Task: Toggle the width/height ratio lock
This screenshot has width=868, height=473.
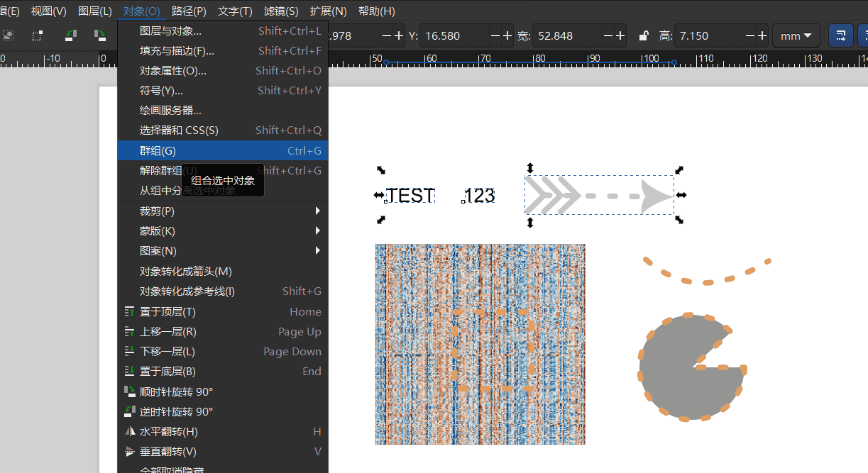Action: [643, 36]
